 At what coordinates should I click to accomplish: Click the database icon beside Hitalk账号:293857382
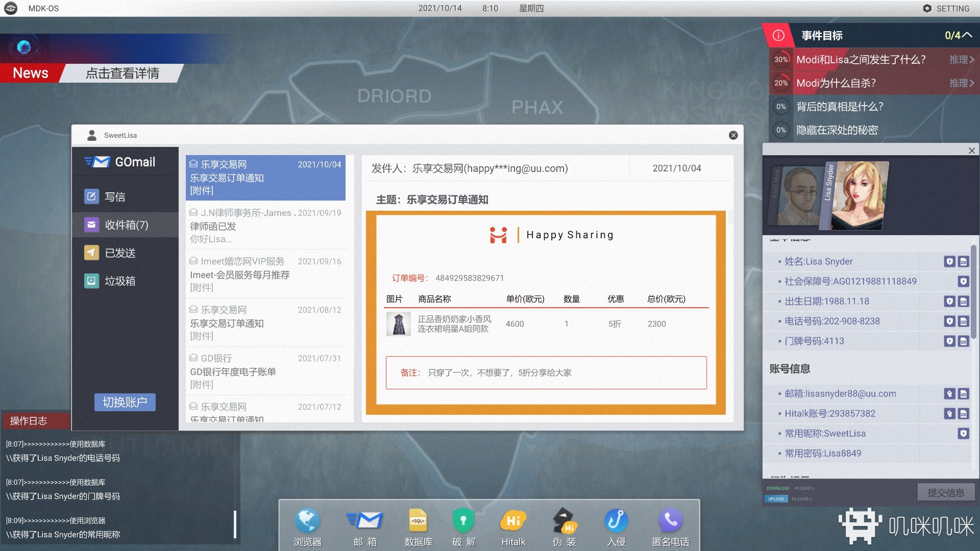[x=963, y=414]
